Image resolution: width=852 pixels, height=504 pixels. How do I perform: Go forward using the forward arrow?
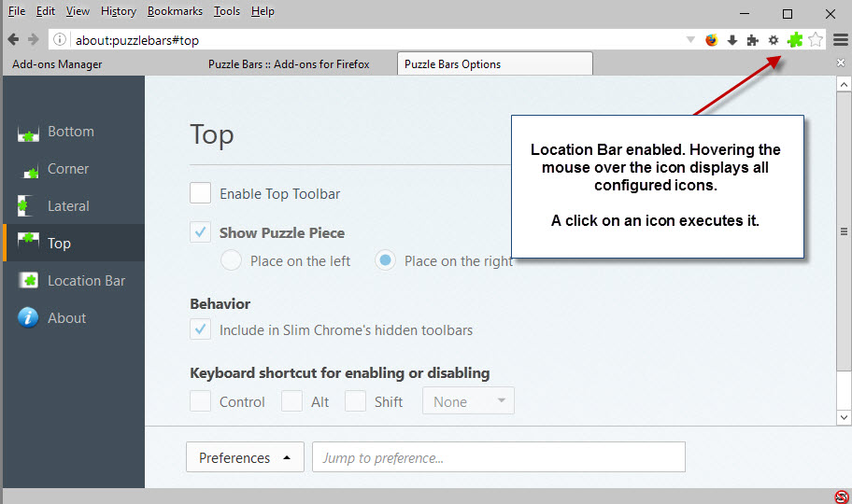34,39
